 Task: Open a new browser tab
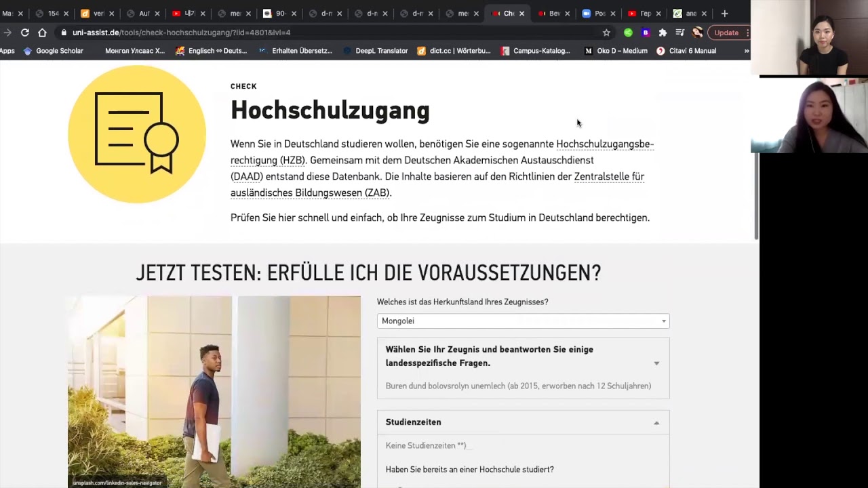[x=724, y=14]
